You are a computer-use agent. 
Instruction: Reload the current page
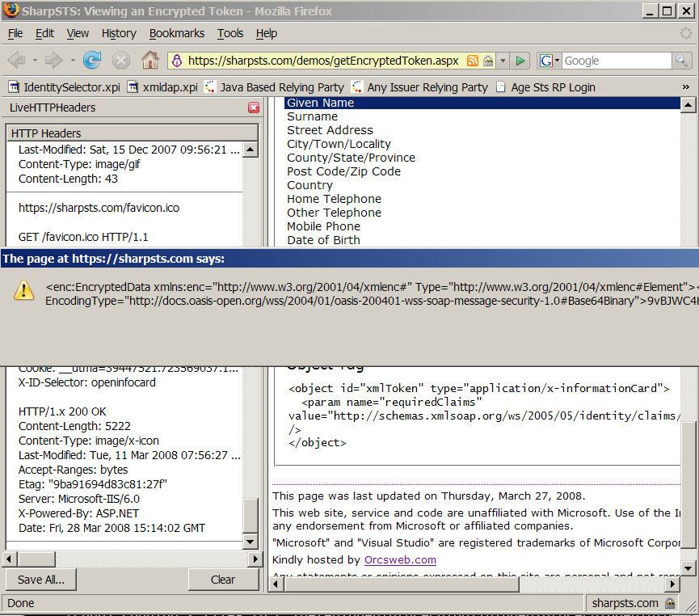[92, 60]
